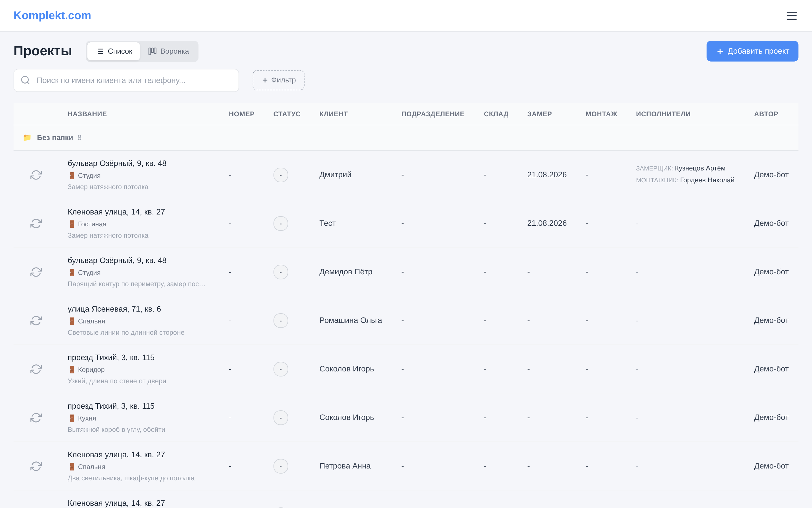Screen dimensions: 812x508
Task: Open the улица Ясеневая, 71, кв. 6 project
Action: [114, 309]
